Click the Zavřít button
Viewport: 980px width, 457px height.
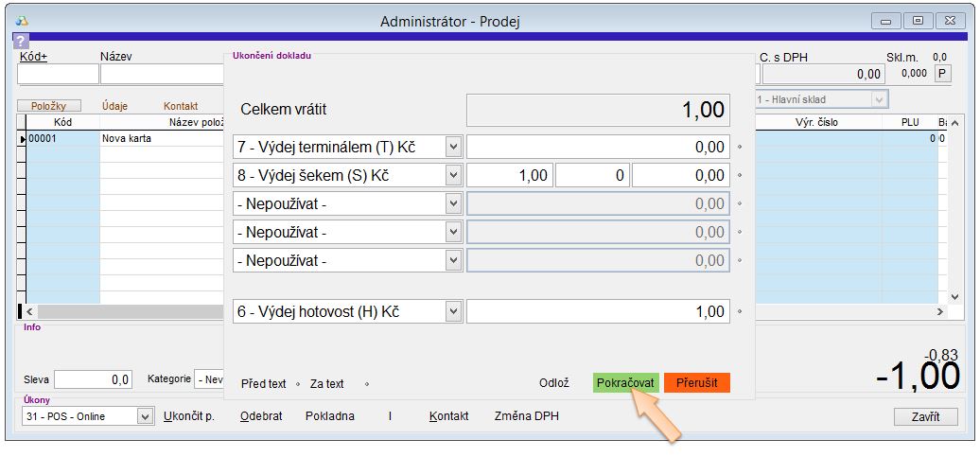coord(924,416)
